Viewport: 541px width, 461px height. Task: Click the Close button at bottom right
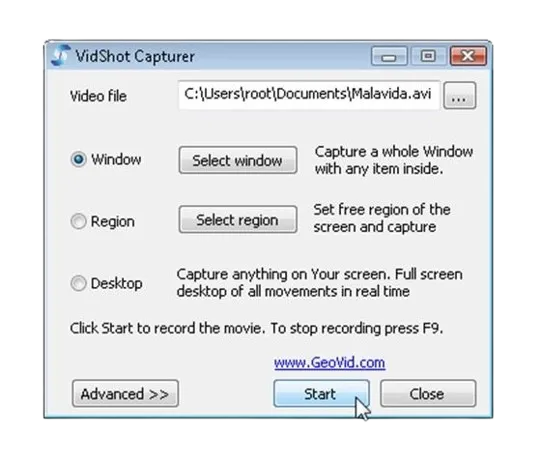(x=428, y=393)
